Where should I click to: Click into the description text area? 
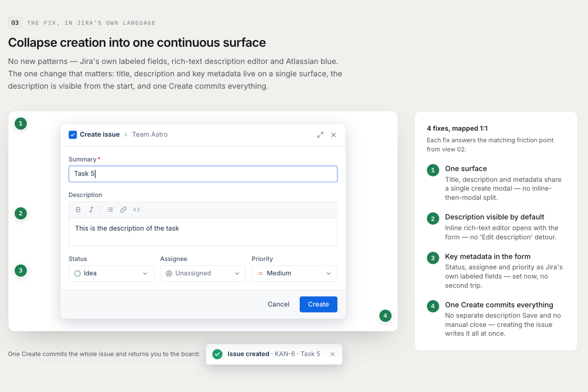(203, 232)
